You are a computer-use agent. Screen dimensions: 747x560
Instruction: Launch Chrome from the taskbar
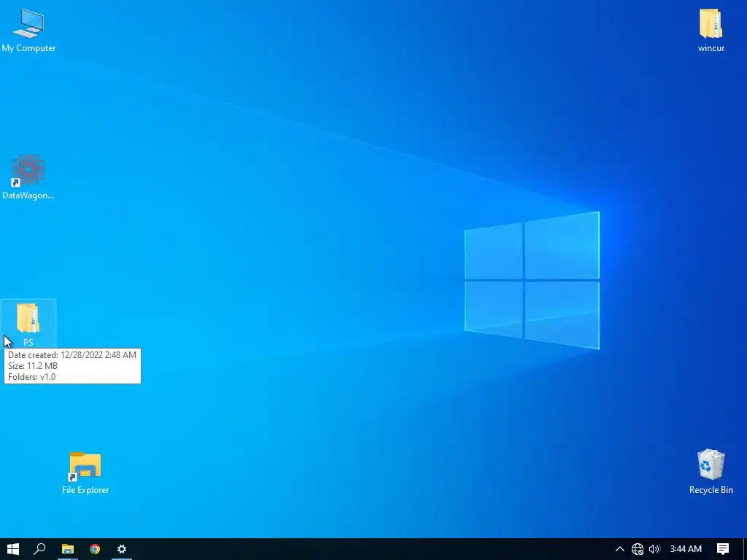(95, 549)
